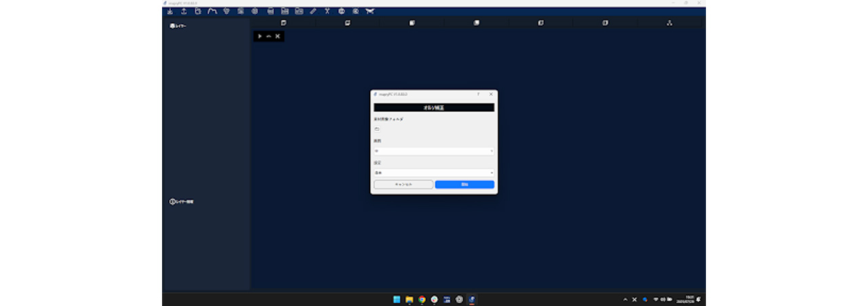The width and height of the screenshot is (868, 306).
Task: Click the export upload-arrow icon in toolbar
Action: tap(183, 12)
